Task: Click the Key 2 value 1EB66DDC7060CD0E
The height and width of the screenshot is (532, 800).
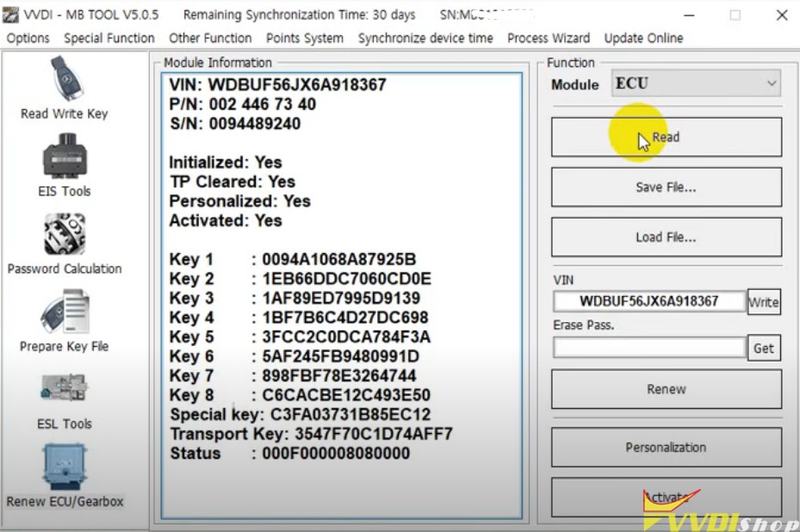Action: click(x=346, y=279)
